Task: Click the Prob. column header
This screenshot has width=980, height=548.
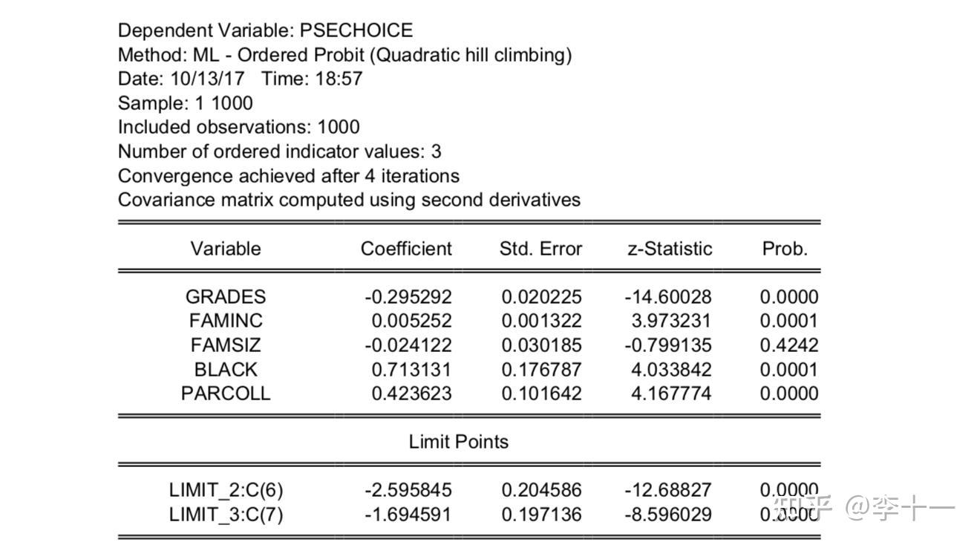Action: coord(785,248)
